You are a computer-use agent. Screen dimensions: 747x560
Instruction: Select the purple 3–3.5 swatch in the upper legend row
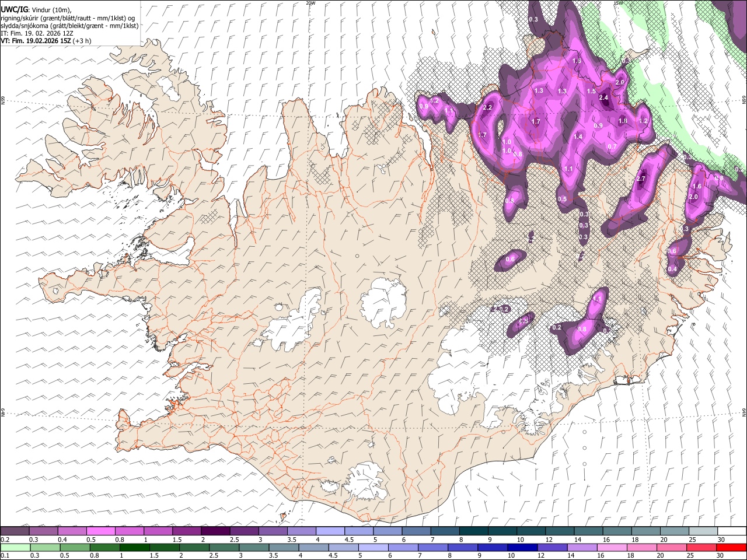click(273, 531)
